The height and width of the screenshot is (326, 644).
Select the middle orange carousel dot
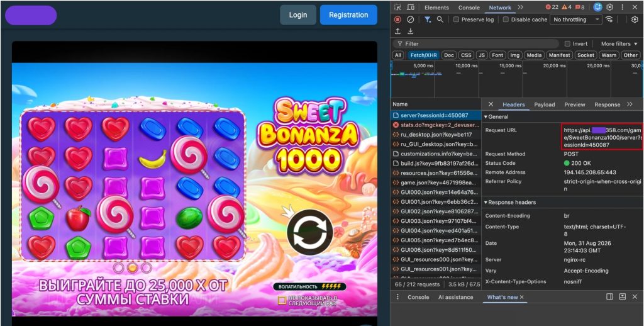click(132, 267)
